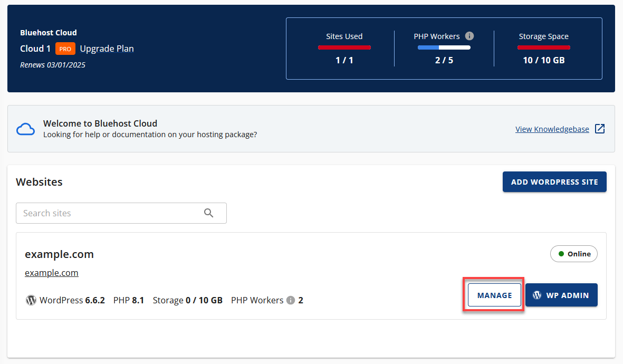Image resolution: width=623 pixels, height=364 pixels.
Task: Click the 'WordPress 6.6.2' version text
Action: click(72, 300)
